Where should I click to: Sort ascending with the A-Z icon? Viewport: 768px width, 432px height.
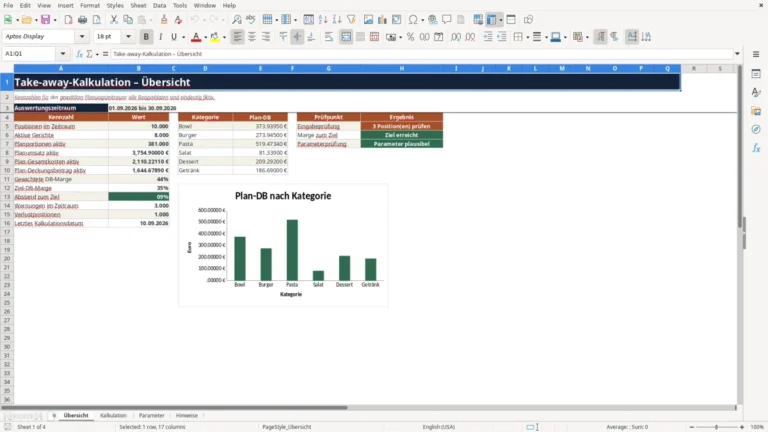323,20
